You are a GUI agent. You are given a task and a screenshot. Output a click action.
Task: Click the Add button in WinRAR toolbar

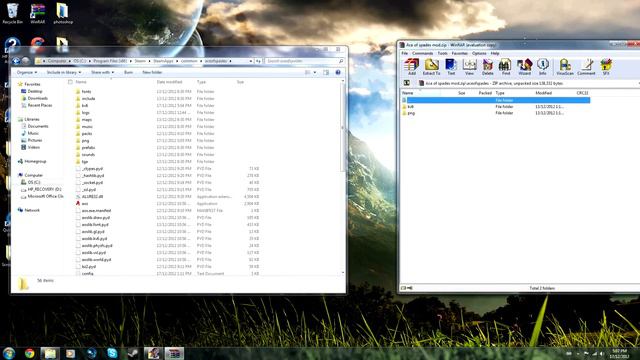point(411,67)
